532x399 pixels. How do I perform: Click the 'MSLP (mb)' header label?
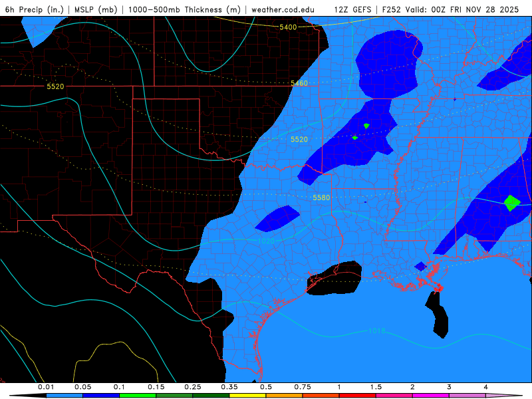[96, 9]
